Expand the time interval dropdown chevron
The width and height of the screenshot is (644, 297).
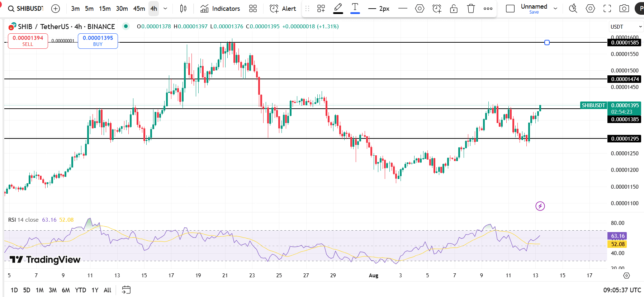pyautogui.click(x=165, y=9)
